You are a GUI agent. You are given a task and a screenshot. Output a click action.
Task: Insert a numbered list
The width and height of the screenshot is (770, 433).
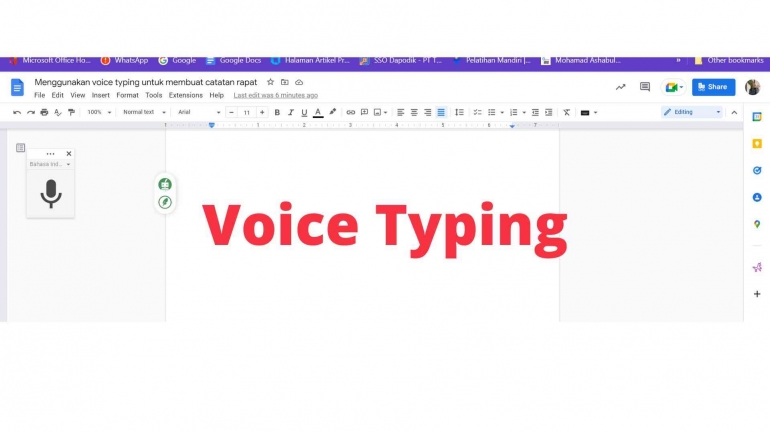(514, 112)
